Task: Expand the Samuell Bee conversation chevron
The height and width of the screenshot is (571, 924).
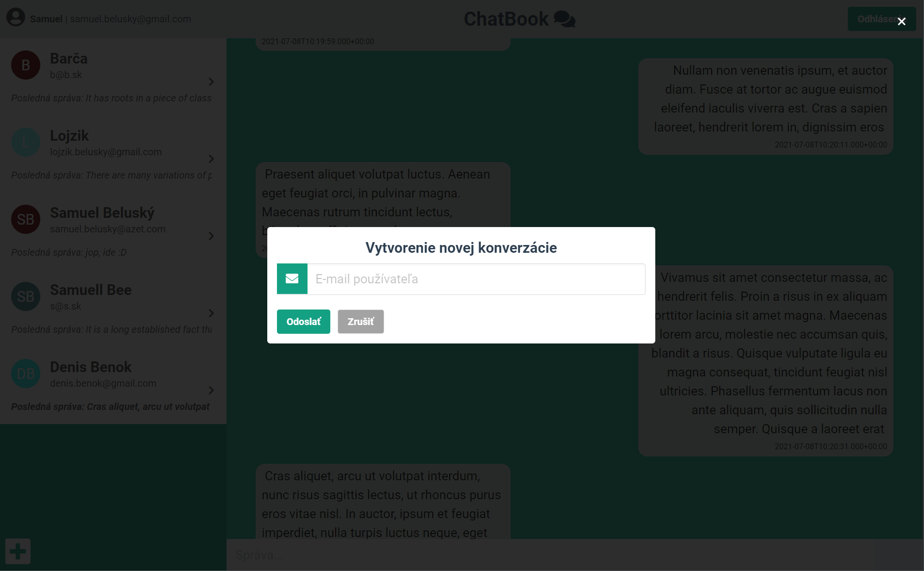Action: (211, 313)
